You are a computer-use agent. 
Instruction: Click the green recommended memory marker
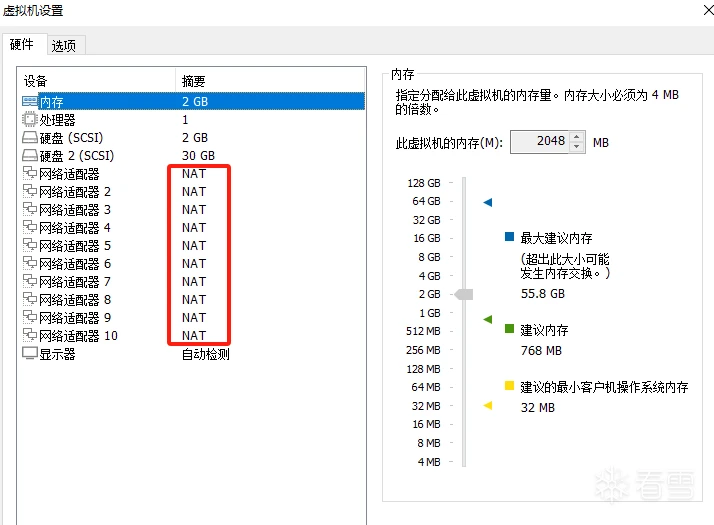click(x=488, y=319)
